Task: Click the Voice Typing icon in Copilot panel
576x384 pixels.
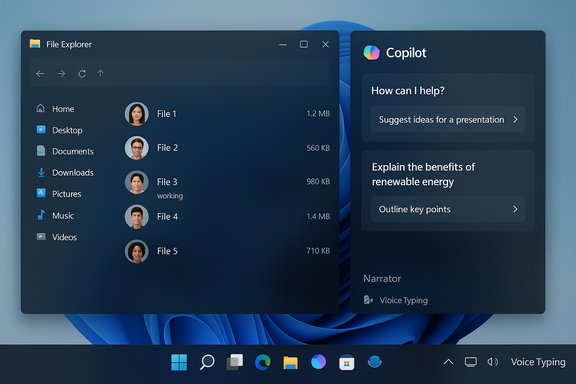Action: (368, 300)
